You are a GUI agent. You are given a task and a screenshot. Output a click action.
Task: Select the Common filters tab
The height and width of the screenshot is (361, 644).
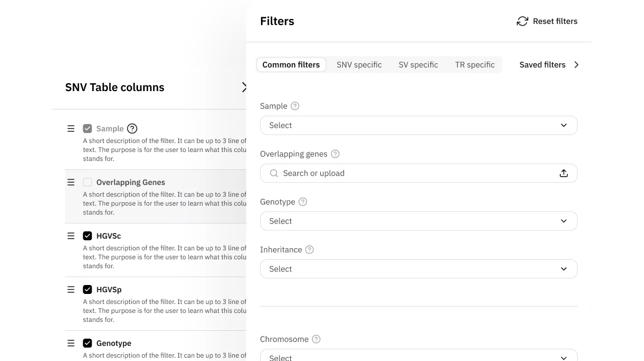pyautogui.click(x=291, y=65)
